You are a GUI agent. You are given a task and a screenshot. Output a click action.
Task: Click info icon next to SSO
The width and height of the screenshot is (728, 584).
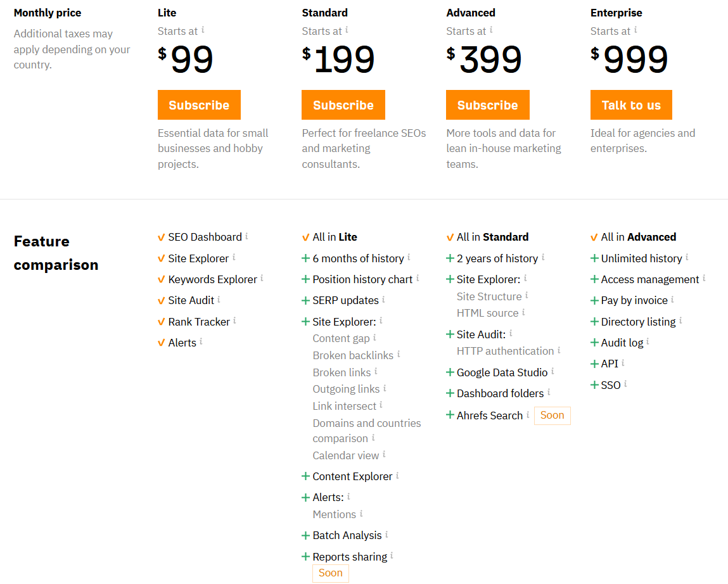[625, 384]
